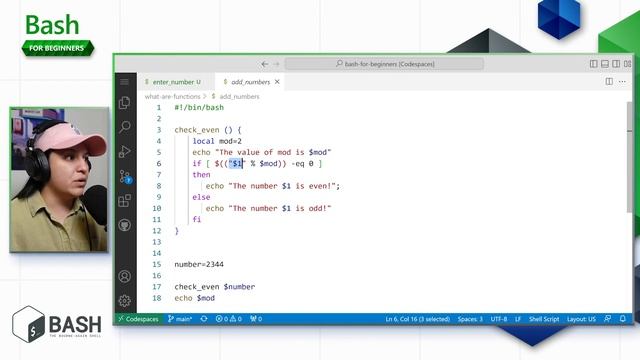Click the 'else' keyword on line 9

201,197
